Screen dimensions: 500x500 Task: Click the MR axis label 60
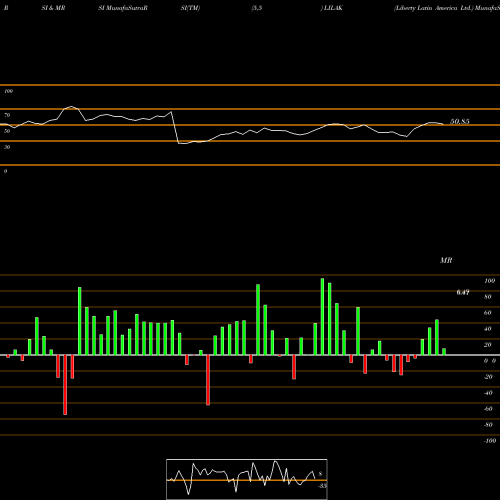[x=488, y=313]
